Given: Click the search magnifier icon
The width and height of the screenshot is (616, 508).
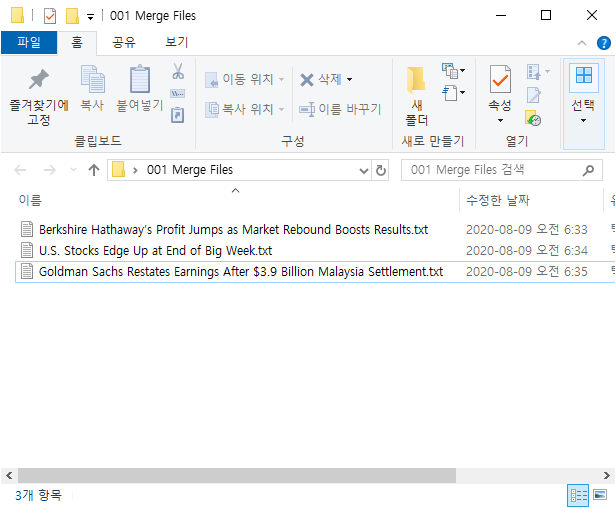Looking at the screenshot, I should 588,170.
